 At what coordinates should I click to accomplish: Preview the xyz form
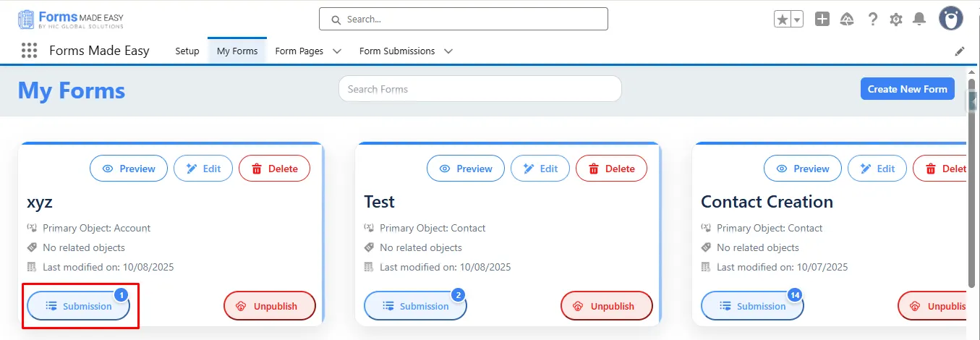tap(129, 169)
